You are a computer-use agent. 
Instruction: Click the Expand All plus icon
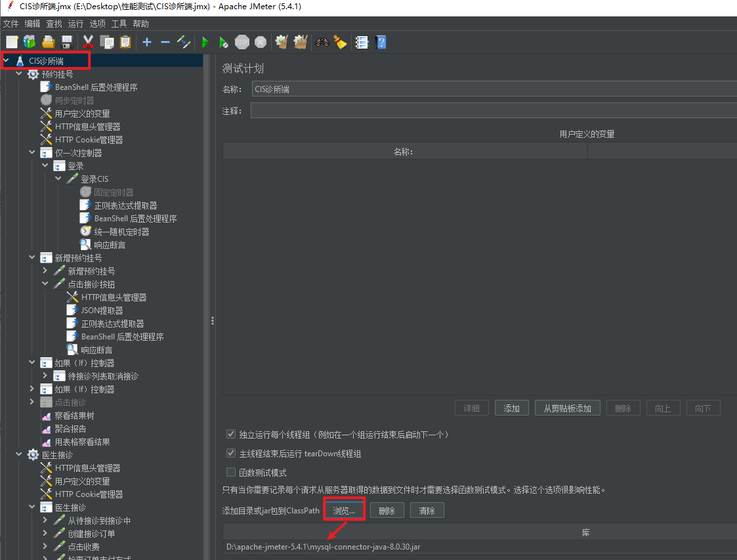(147, 42)
